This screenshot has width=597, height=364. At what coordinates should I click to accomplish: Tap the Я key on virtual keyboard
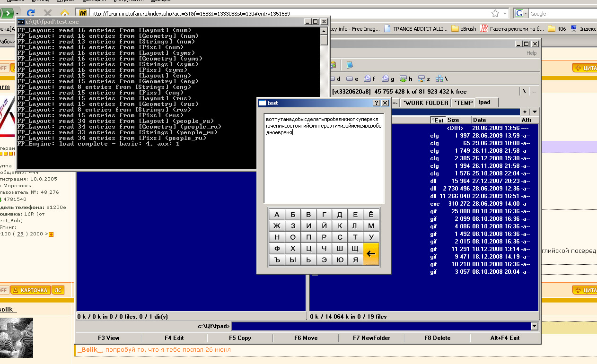click(355, 260)
